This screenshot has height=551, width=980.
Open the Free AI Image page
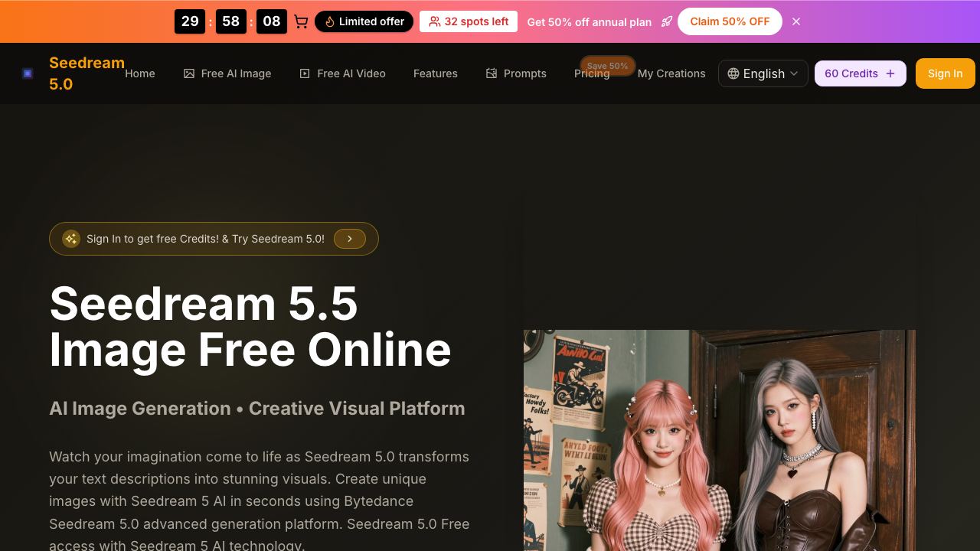(x=227, y=73)
